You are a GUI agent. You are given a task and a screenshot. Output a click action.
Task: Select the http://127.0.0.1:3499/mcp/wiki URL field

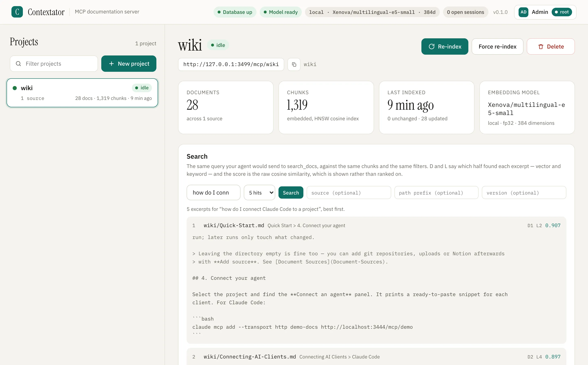(231, 64)
